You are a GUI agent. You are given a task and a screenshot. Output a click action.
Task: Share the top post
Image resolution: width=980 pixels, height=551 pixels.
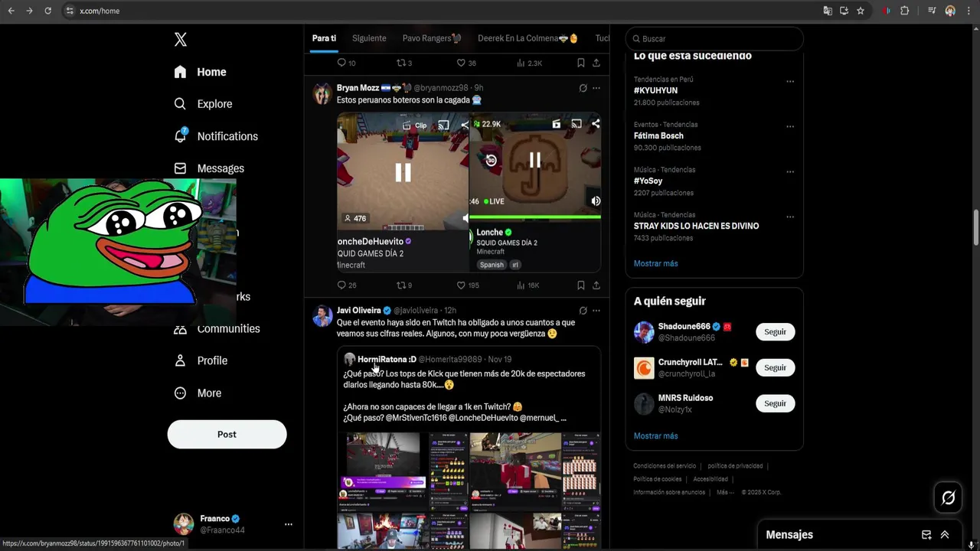click(596, 63)
